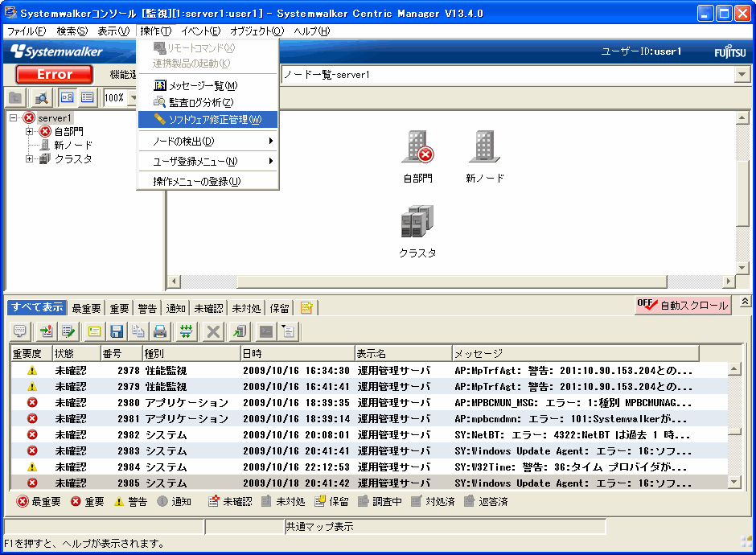Print the event list
Viewport: 756px width, 555px height.
coord(159,331)
